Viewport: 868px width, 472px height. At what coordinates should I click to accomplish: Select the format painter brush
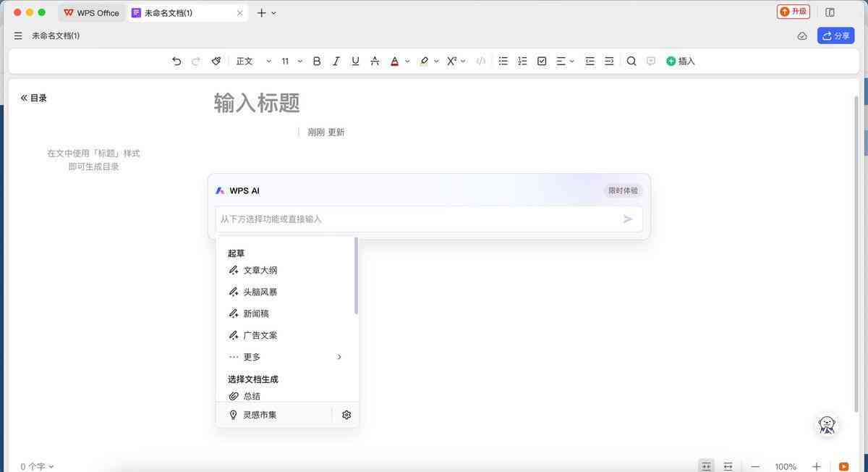click(216, 62)
